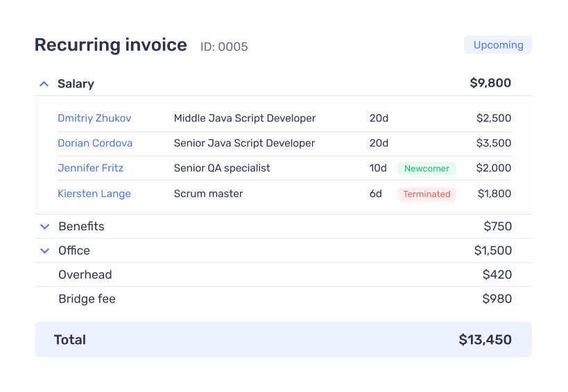
Task: Click the Recurring invoice heading
Action: [x=111, y=45]
